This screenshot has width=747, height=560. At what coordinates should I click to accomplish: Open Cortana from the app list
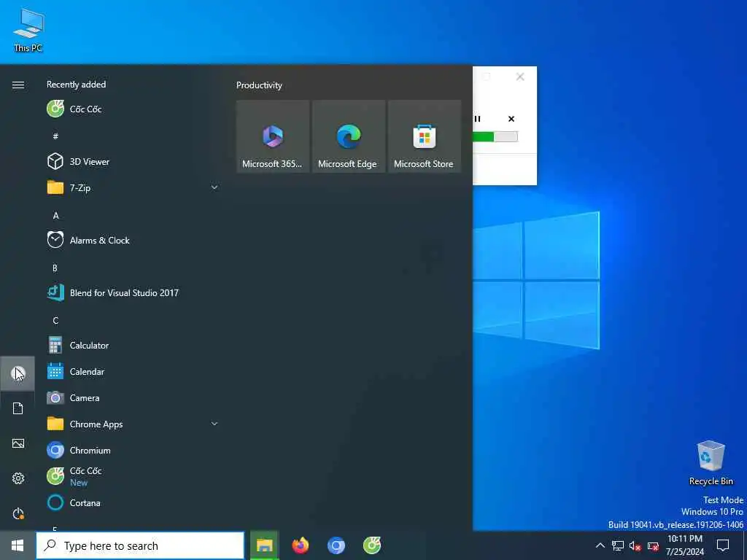133,502
